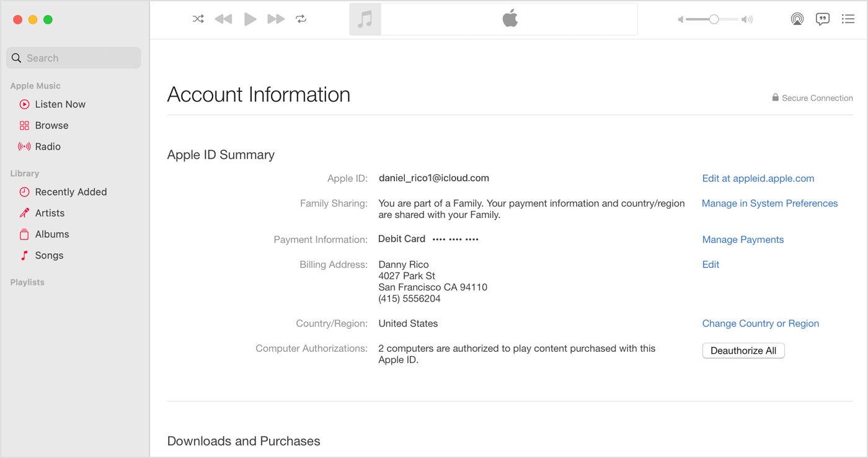The height and width of the screenshot is (458, 868).
Task: Click the Radio broadcast icon
Action: click(x=24, y=146)
